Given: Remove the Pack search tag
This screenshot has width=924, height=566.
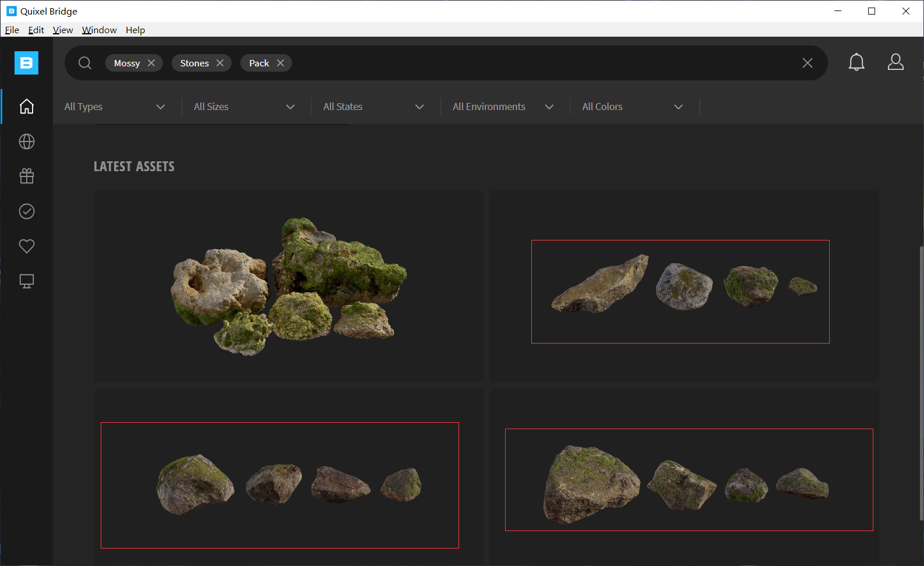Looking at the screenshot, I should click(x=280, y=63).
